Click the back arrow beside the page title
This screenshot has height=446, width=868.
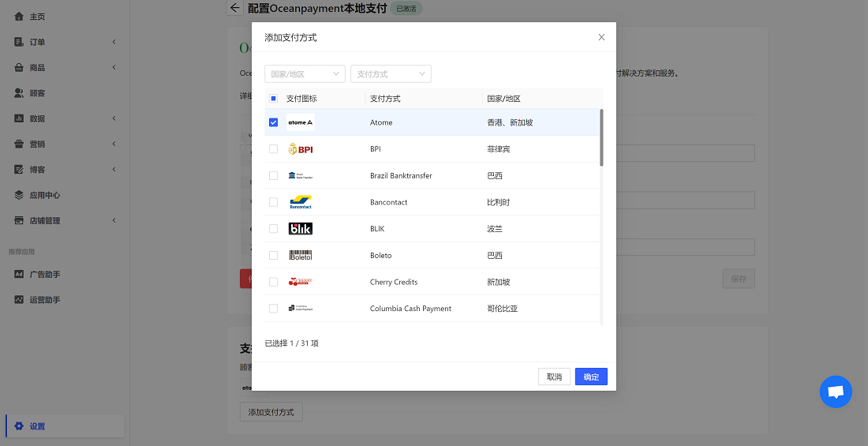tap(234, 8)
